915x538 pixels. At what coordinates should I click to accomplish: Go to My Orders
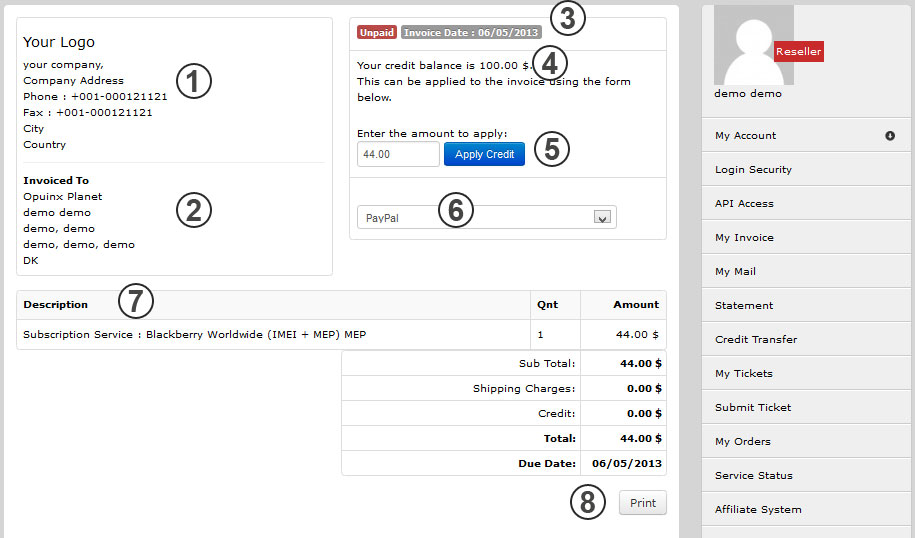pyautogui.click(x=743, y=442)
